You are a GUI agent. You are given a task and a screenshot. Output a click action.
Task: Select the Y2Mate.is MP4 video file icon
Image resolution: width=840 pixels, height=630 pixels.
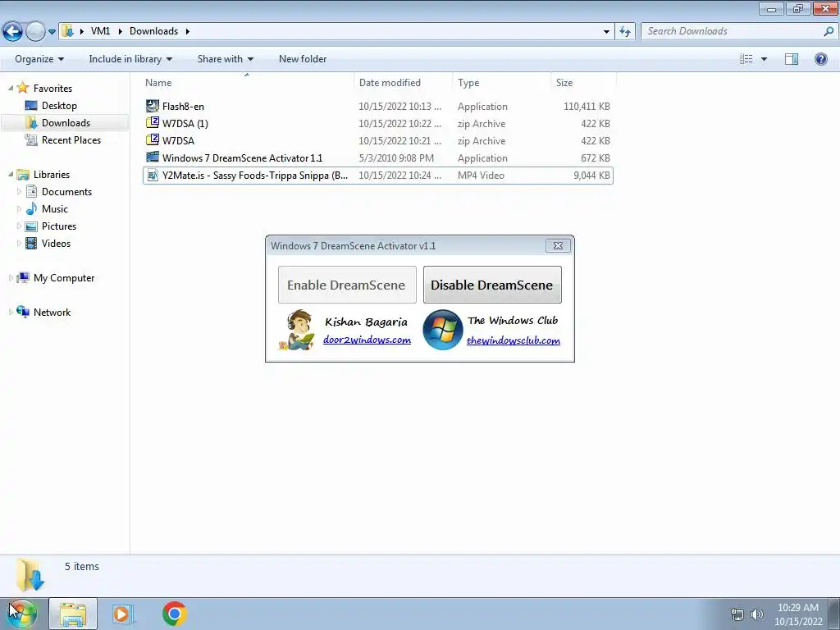[x=153, y=175]
